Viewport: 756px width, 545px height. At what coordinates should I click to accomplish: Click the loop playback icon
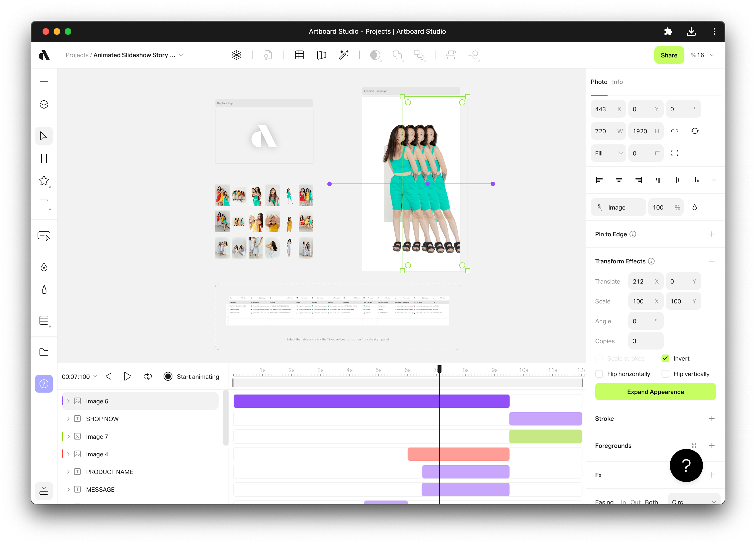coord(148,376)
